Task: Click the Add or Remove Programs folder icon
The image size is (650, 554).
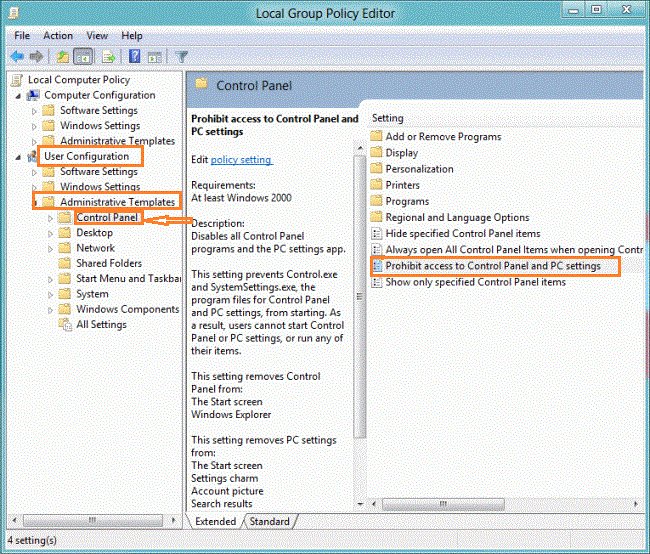Action: (x=376, y=136)
